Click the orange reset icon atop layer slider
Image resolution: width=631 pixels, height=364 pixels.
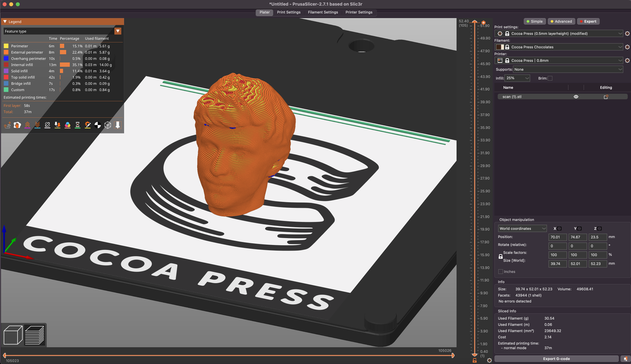[x=484, y=23]
